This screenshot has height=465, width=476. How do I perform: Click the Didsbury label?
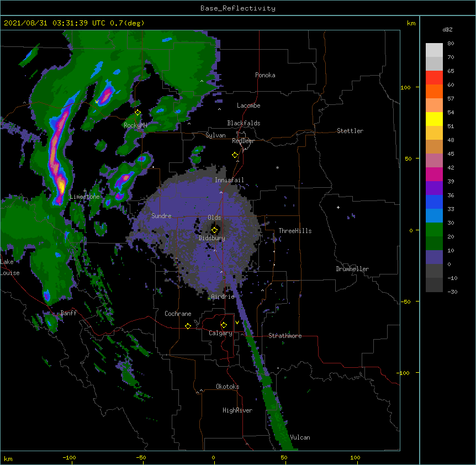coord(212,238)
